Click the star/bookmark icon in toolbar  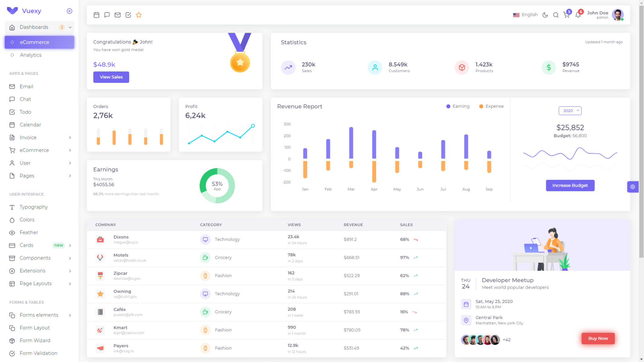(x=139, y=15)
